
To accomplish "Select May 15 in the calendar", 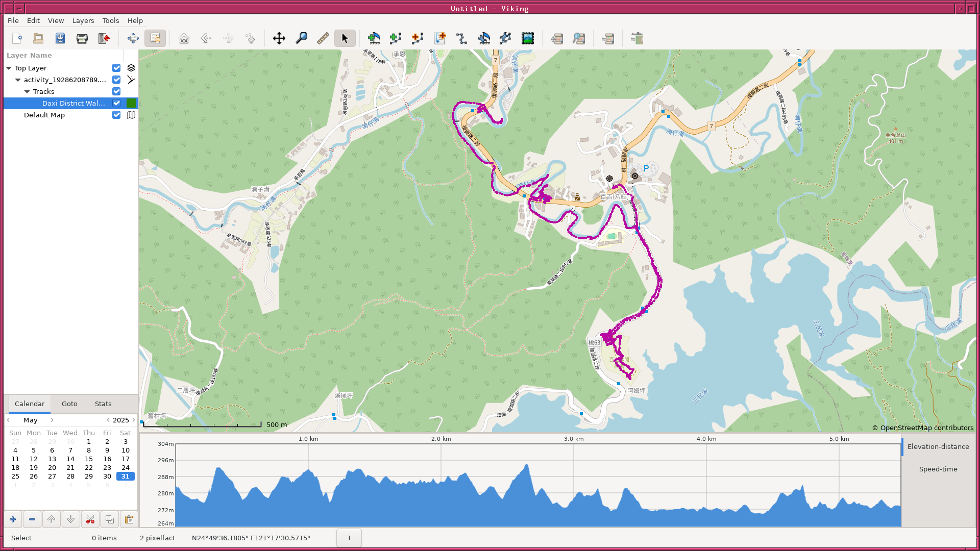I will [x=89, y=459].
